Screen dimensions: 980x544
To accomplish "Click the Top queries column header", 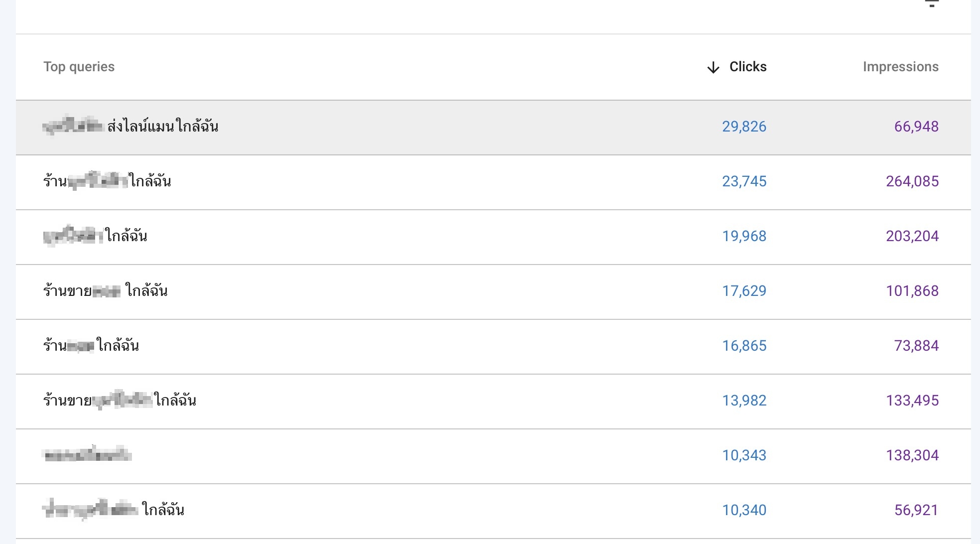I will [x=79, y=67].
